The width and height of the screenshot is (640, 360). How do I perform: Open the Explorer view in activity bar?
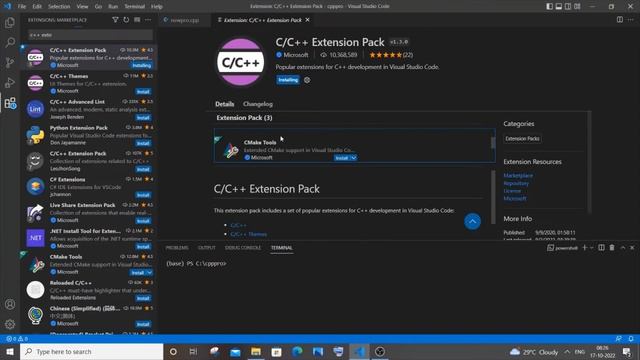[x=10, y=22]
